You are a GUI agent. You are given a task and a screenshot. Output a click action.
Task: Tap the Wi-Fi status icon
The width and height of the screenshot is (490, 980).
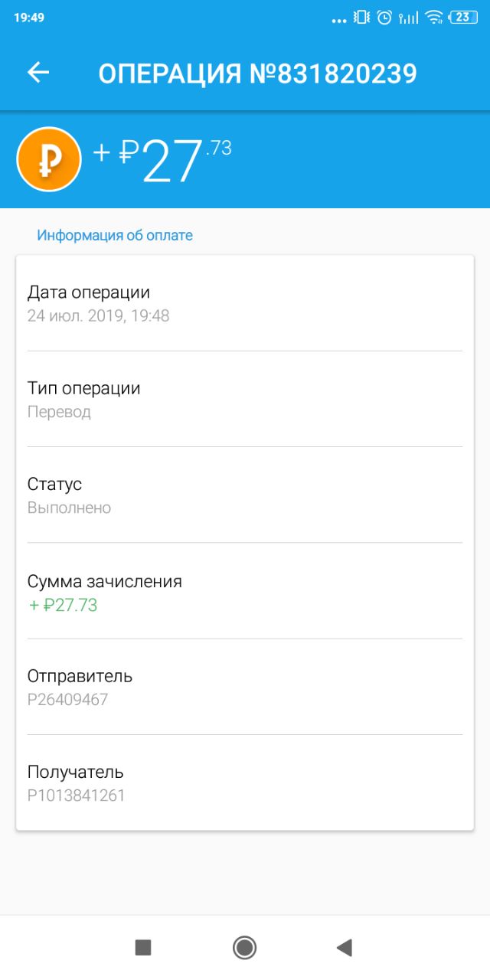434,17
